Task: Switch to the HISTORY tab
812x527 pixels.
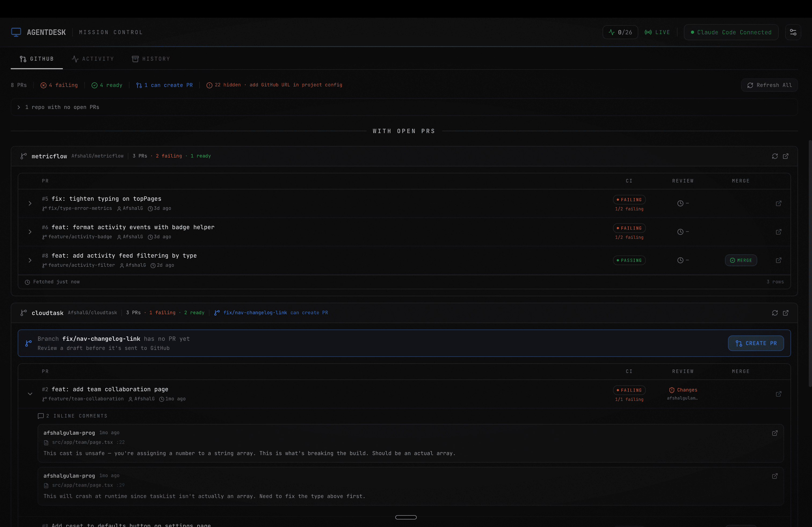Action: point(151,59)
